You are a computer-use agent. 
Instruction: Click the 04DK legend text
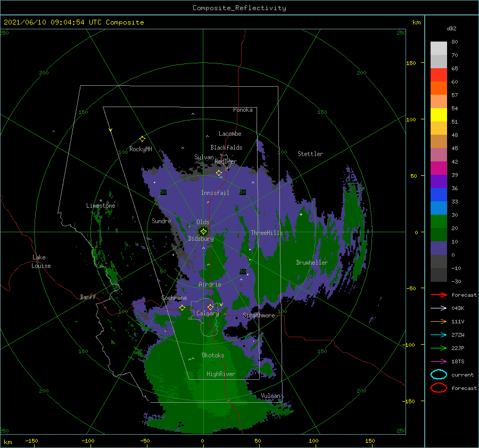pos(458,308)
